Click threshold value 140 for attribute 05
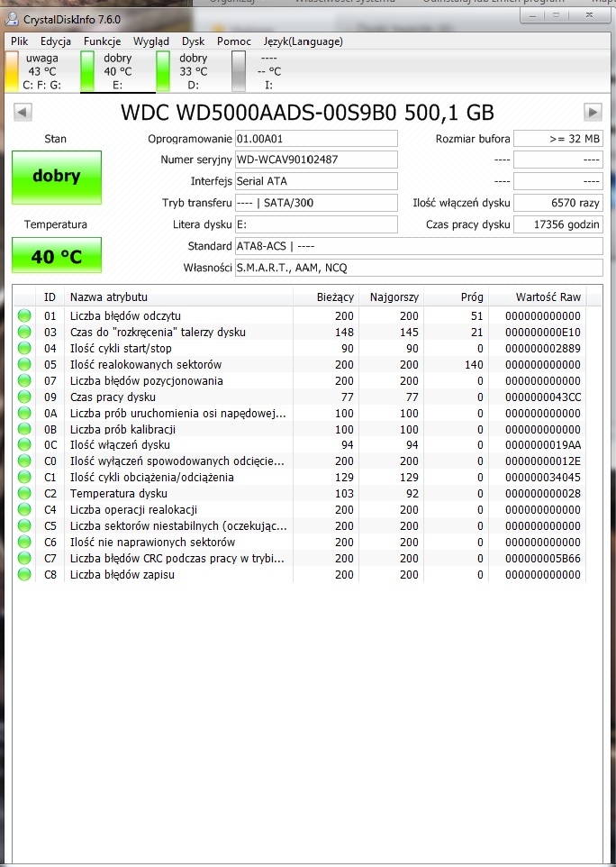Viewport: 616px width, 867px height. click(x=474, y=364)
